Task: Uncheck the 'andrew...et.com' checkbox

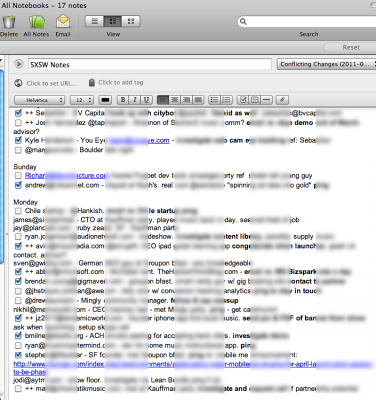Action: point(18,185)
